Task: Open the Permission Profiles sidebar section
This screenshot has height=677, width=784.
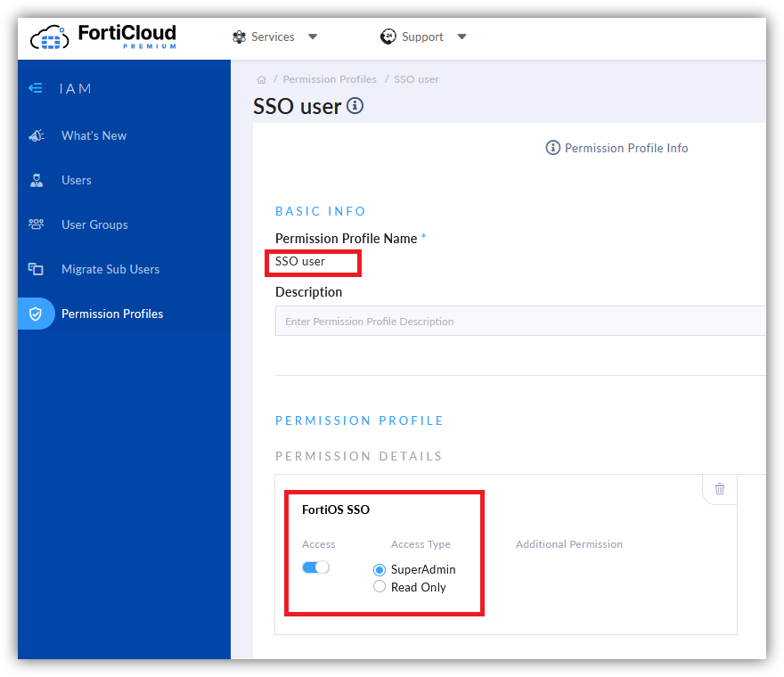Action: (x=112, y=314)
